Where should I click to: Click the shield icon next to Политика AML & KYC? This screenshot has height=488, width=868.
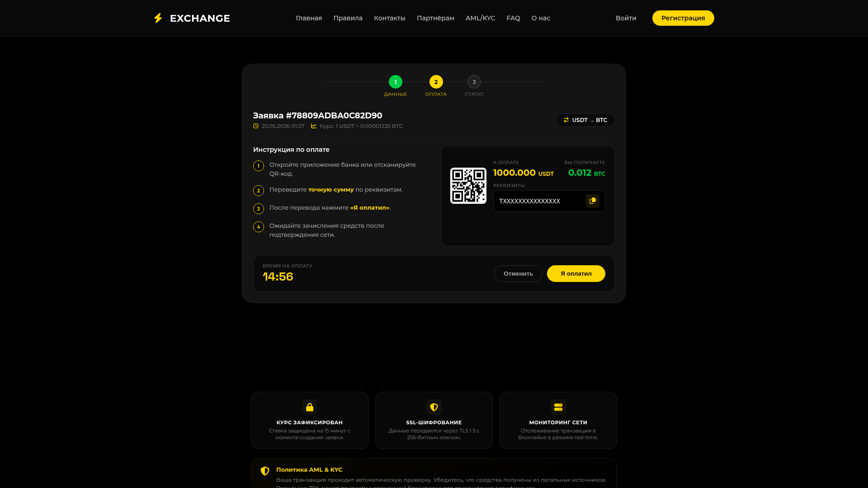[x=265, y=471]
